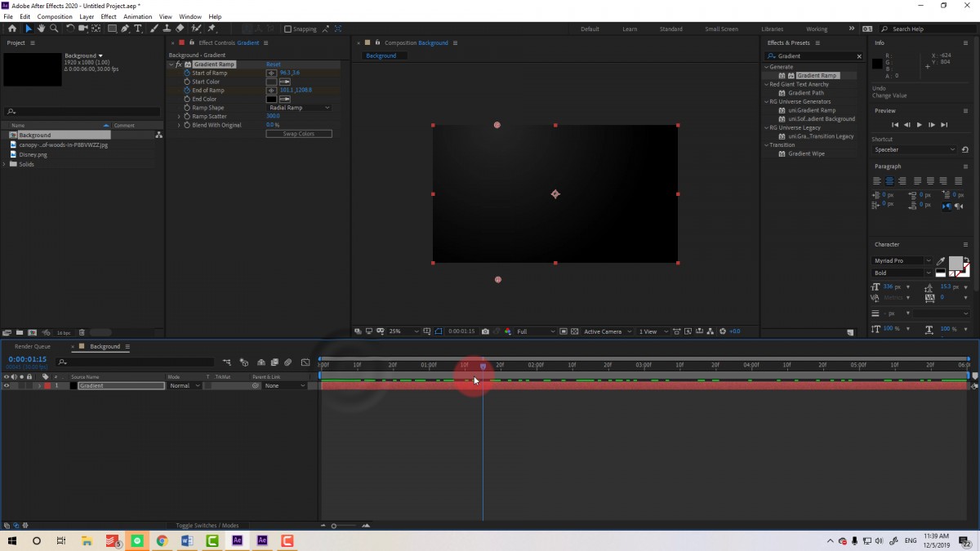The height and width of the screenshot is (551, 980).
Task: Select Gradient Ramp effect in presets list
Action: point(817,76)
